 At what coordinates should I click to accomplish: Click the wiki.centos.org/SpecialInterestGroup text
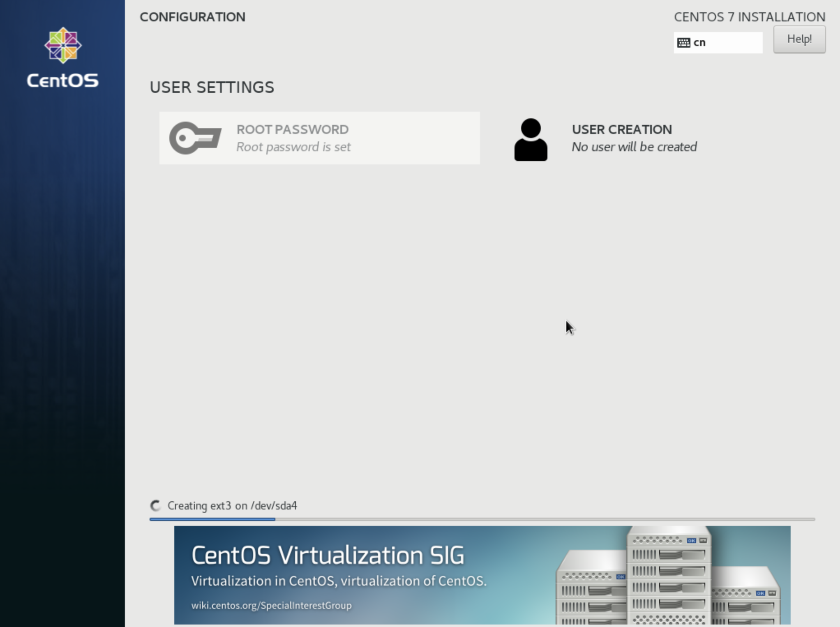point(271,605)
